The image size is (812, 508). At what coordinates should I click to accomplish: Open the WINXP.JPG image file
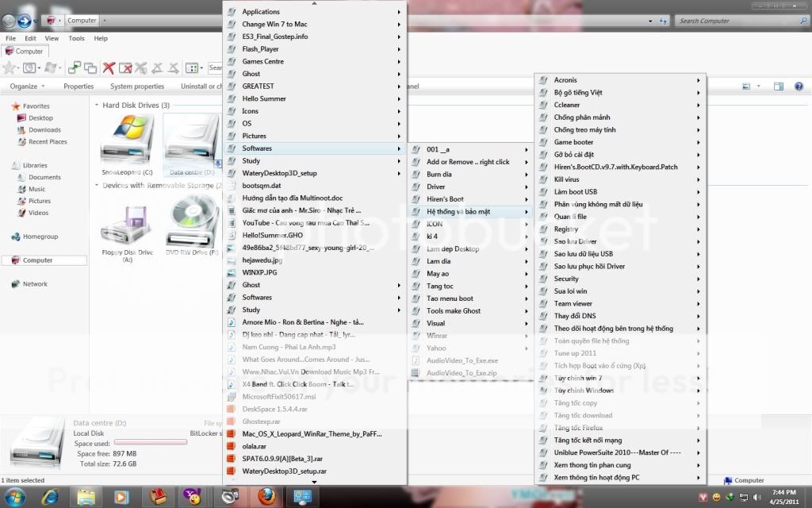click(x=316, y=272)
